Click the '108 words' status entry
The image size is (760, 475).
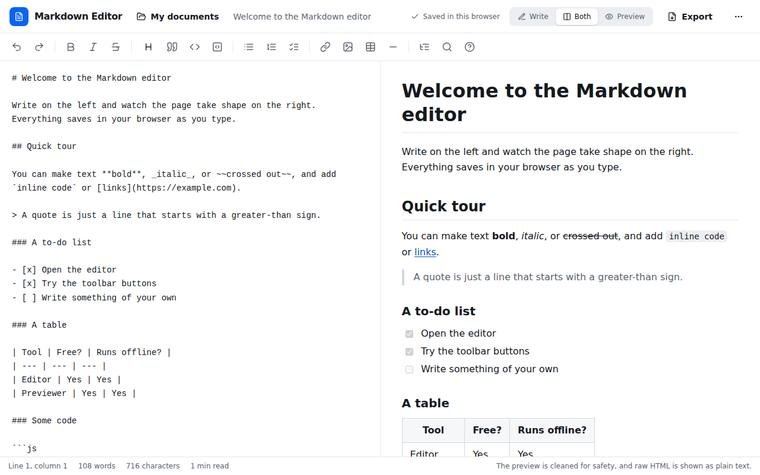96,466
